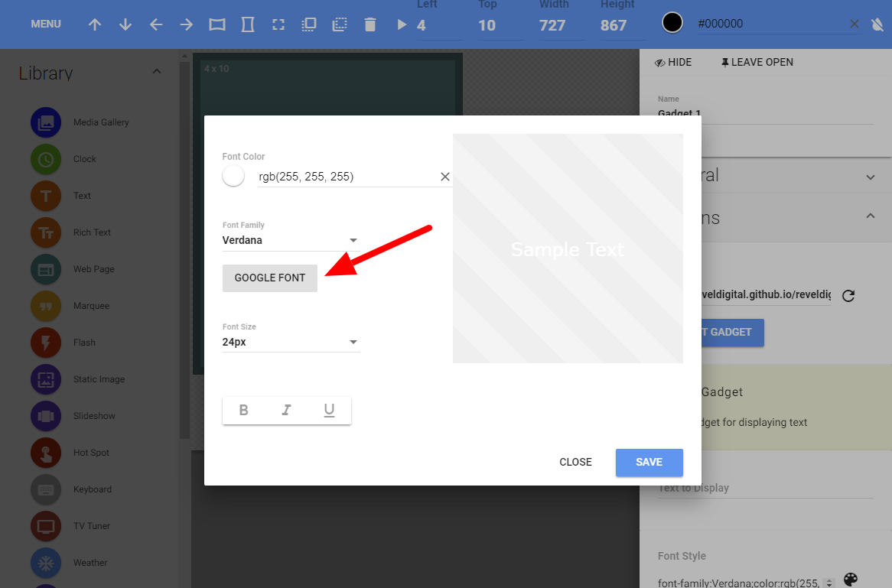Screen dimensions: 892x588
Task: Open the MENU in top bar
Action: click(46, 24)
